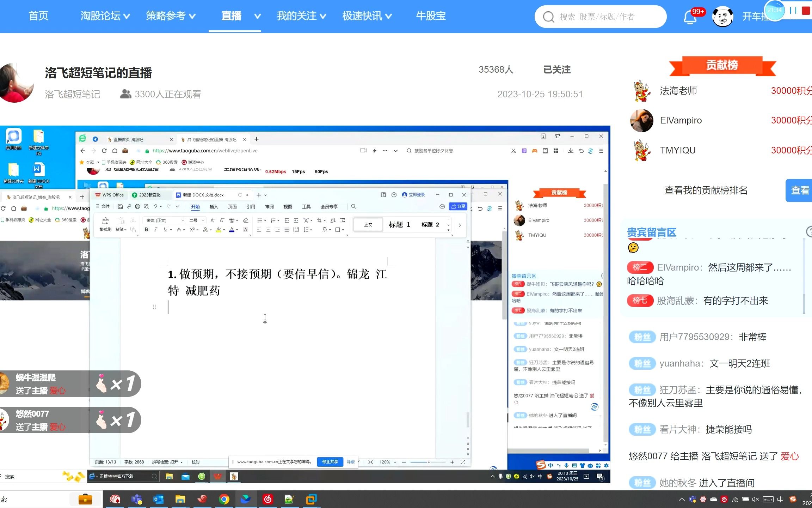
Task: Open Microsoft Teams from the taskbar
Action: [136, 499]
